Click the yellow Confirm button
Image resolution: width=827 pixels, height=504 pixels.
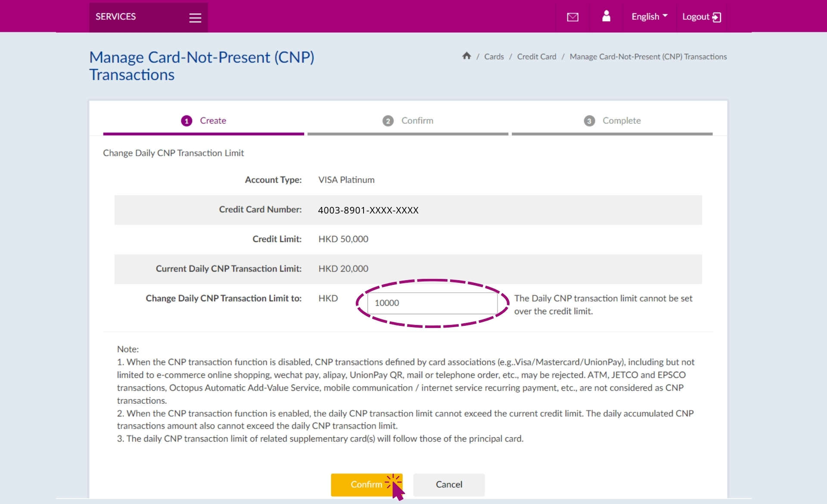click(x=367, y=485)
